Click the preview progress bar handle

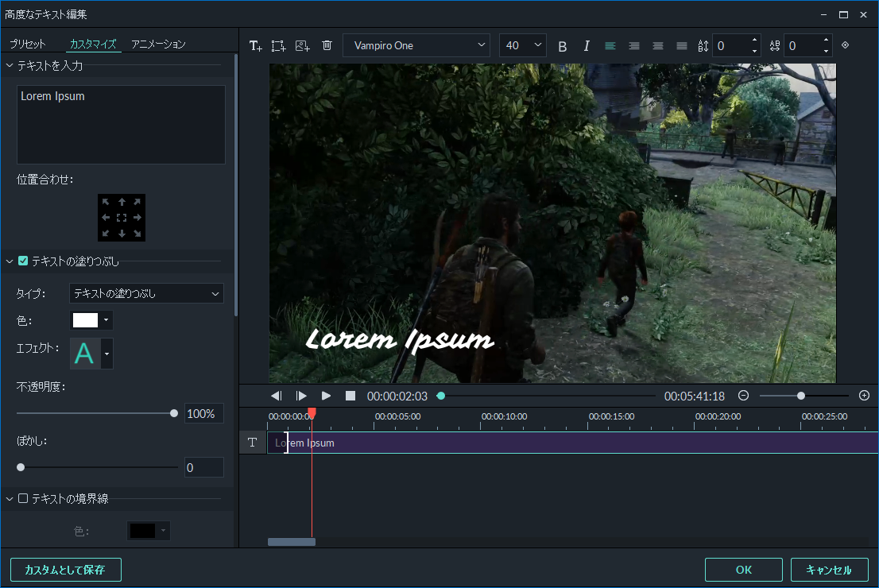tap(441, 396)
